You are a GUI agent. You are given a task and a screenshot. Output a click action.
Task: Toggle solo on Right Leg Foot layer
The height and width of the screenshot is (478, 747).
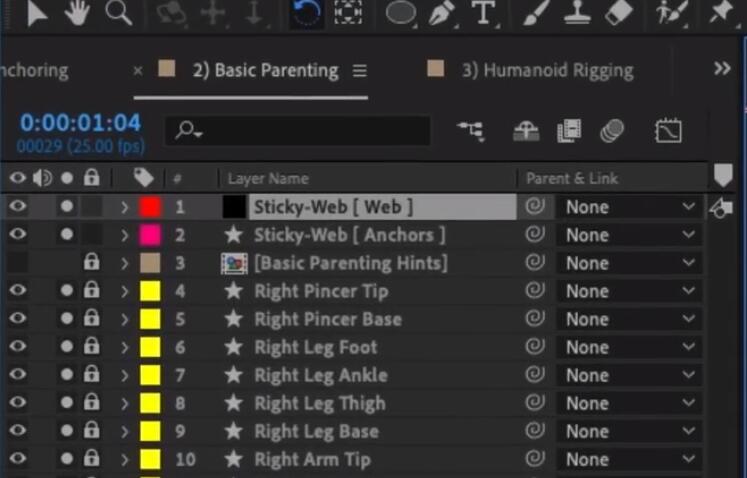[x=67, y=346]
